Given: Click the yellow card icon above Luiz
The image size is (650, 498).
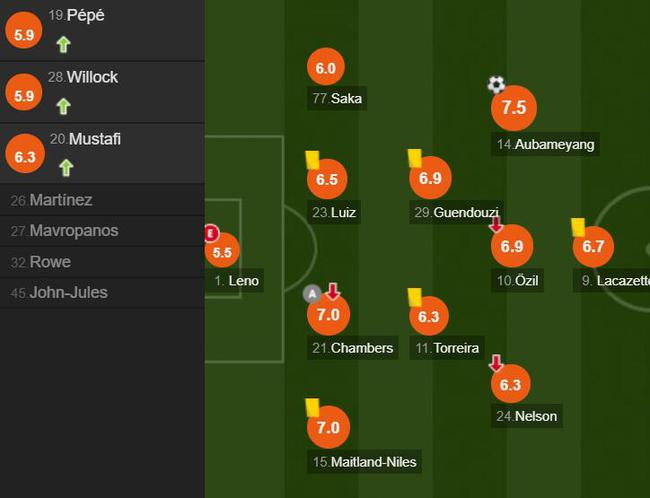Looking at the screenshot, I should pos(312,159).
